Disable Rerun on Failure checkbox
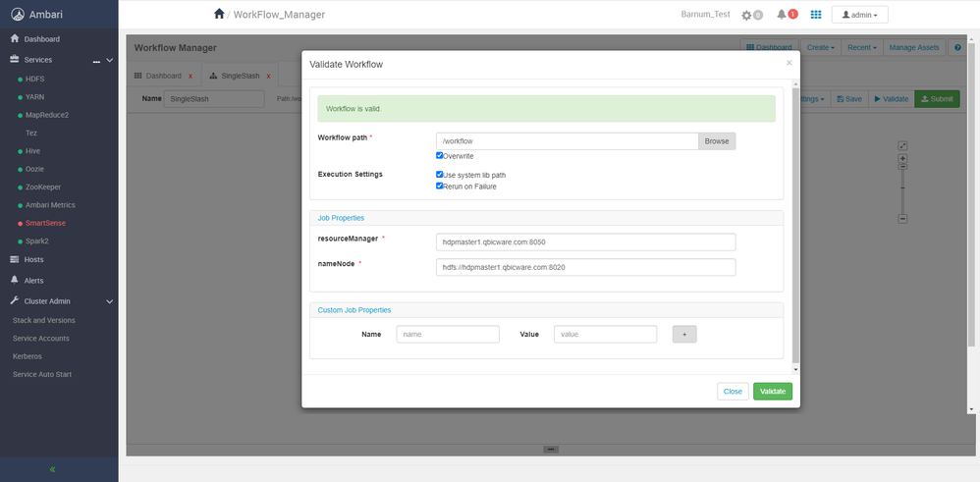The width and height of the screenshot is (980, 482). [439, 186]
